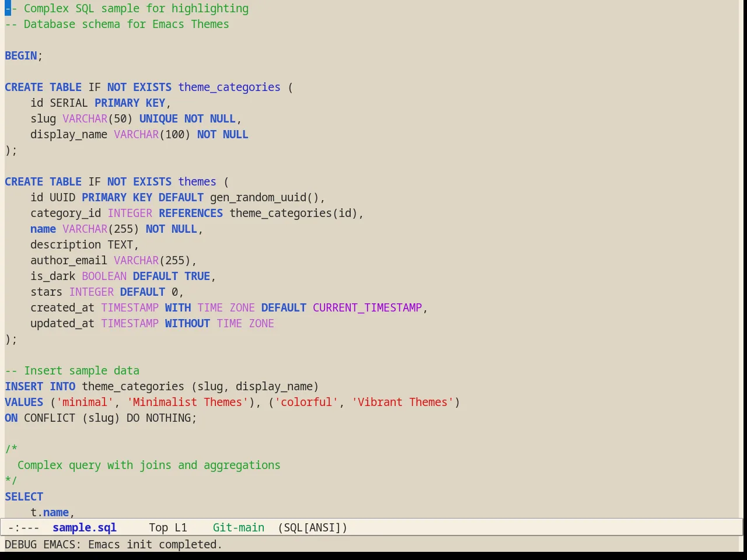Screen dimensions: 747x560
Task: Click UUID type in themes id line
Action: click(62, 197)
